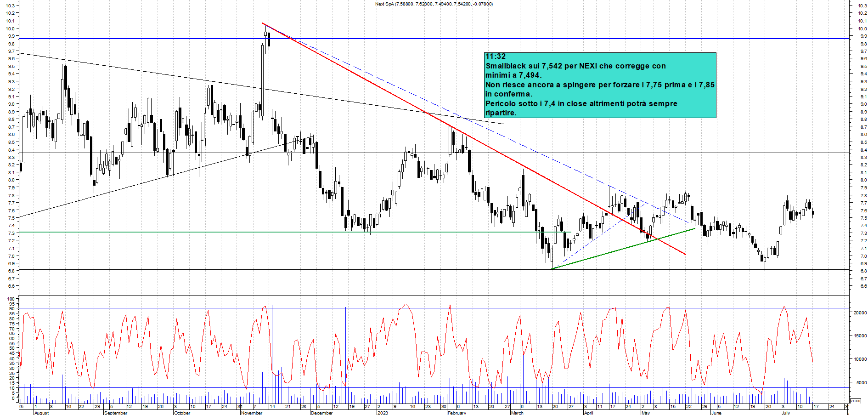Viewport: 868px width, 415px height.
Task: Click the 'x1000' volume multiplier label
Action: pos(856,401)
